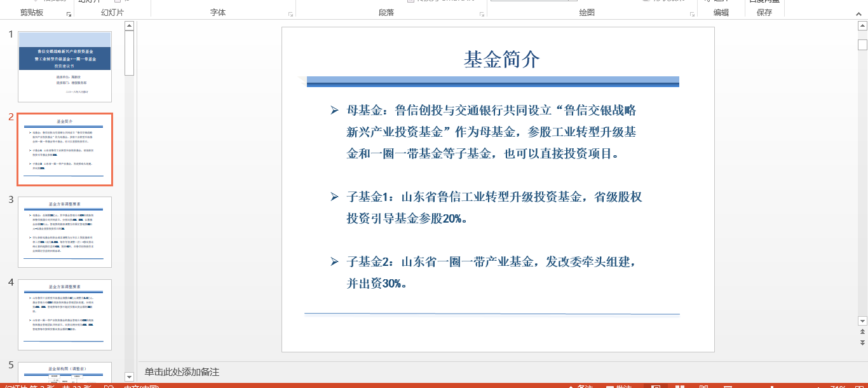Switch to Normal view in status bar
This screenshot has height=388, width=868.
(656, 385)
